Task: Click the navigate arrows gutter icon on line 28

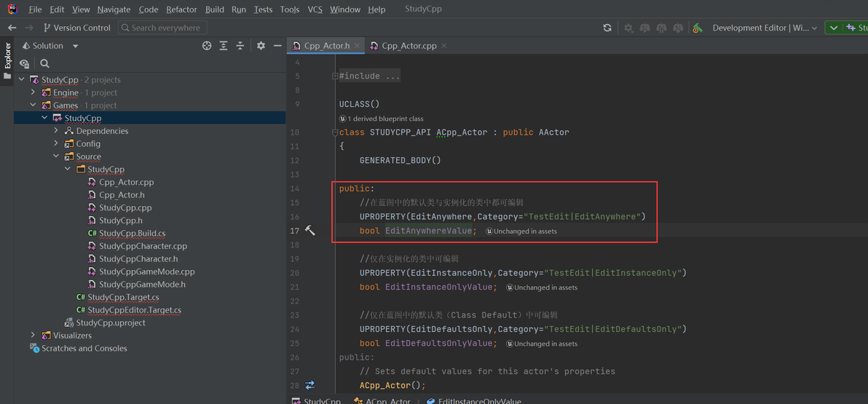Action: point(309,385)
